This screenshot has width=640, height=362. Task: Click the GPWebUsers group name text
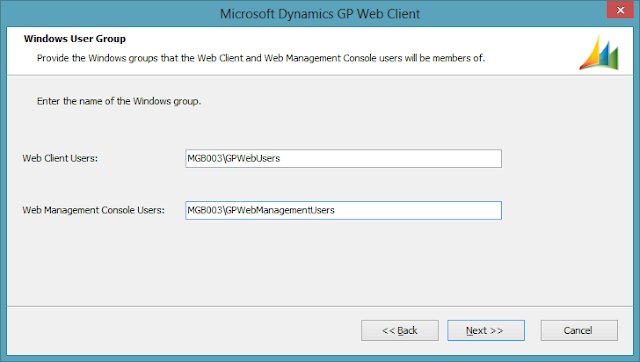[x=253, y=158]
